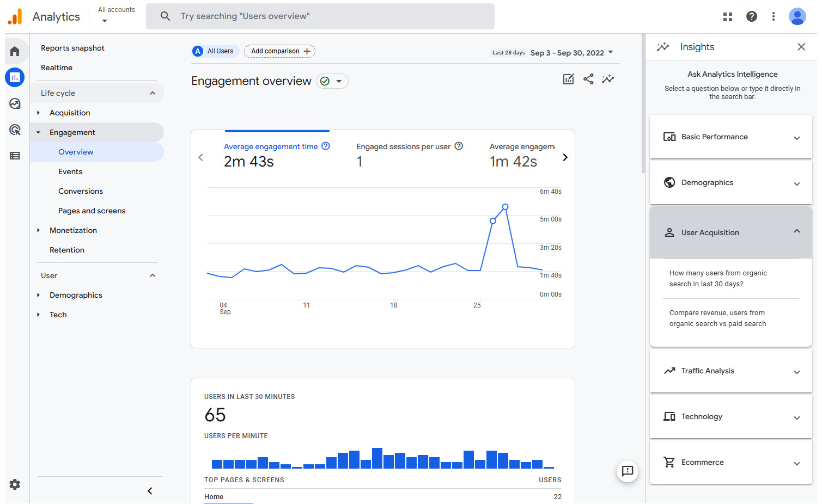Show next metric cards with right arrow

click(565, 157)
